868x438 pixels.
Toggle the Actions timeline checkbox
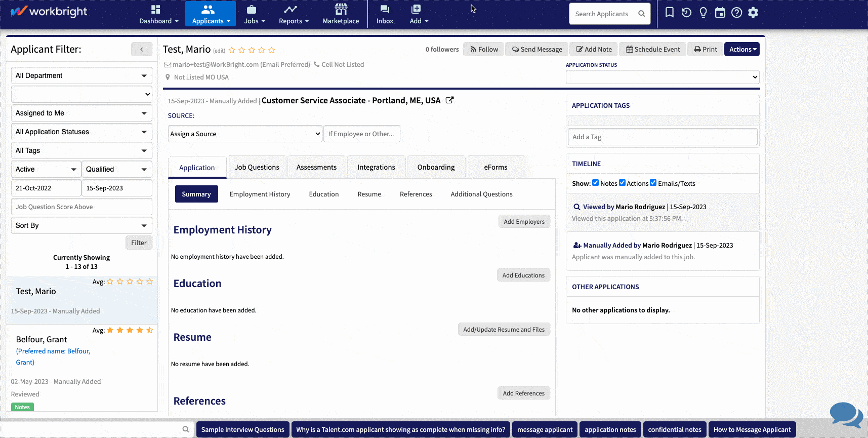point(623,183)
